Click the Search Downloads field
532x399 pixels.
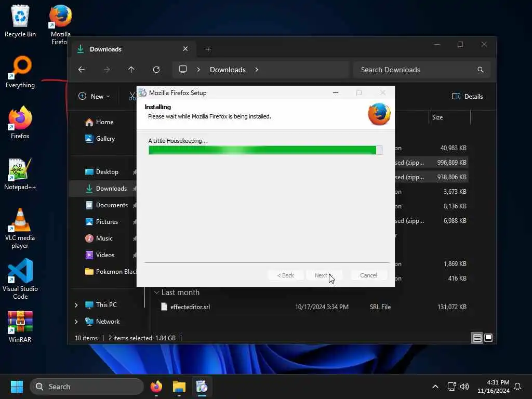point(421,70)
